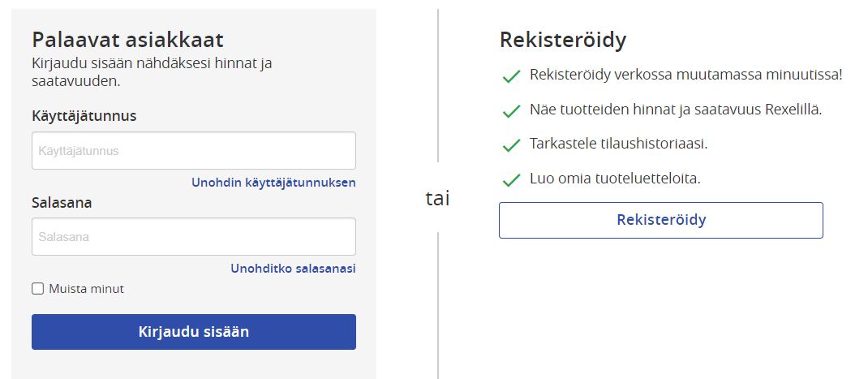Click the "Muista minut" label text

click(86, 289)
